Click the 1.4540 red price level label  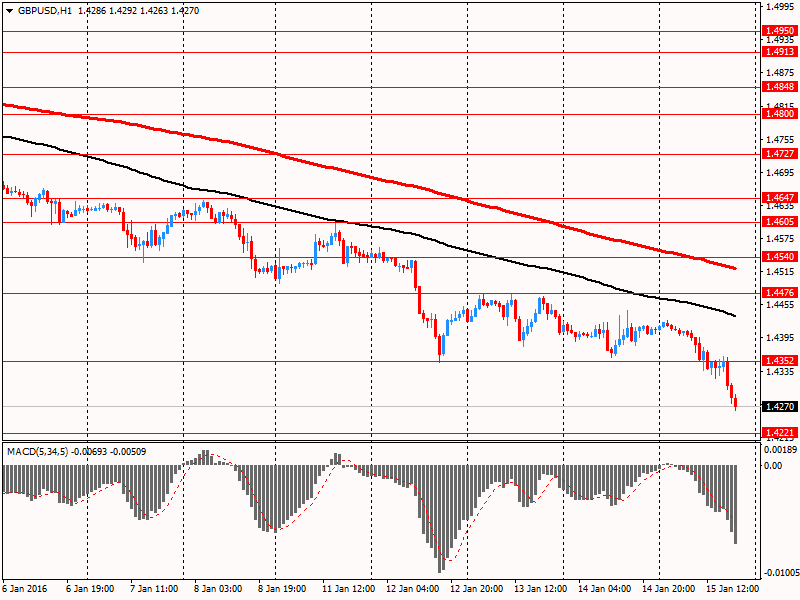click(x=780, y=257)
